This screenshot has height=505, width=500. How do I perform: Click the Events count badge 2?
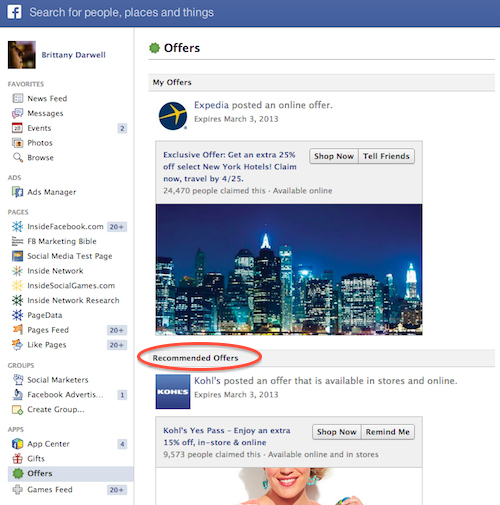click(122, 128)
